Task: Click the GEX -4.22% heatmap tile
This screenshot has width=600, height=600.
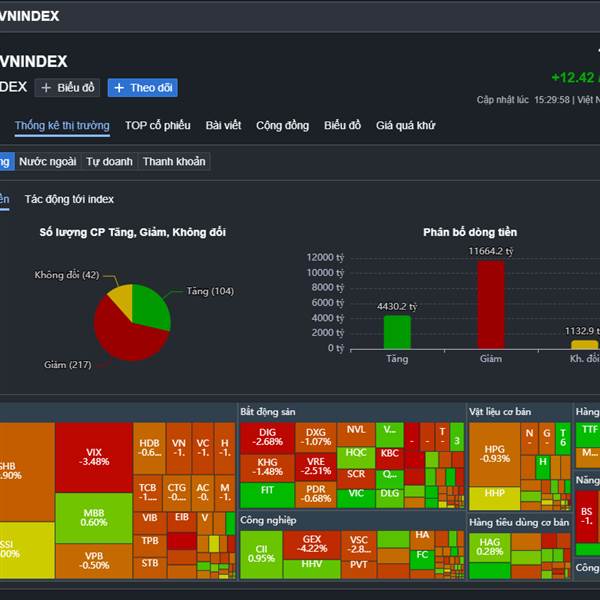Action: coord(311,545)
